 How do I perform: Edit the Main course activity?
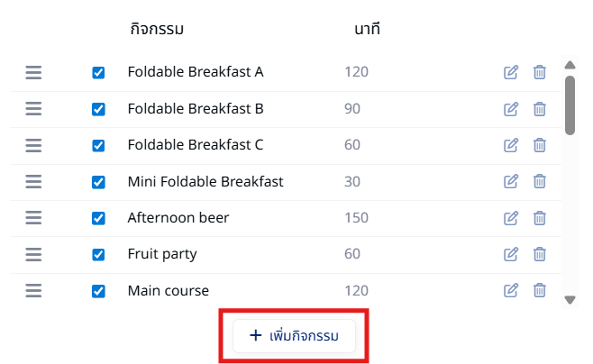[511, 291]
